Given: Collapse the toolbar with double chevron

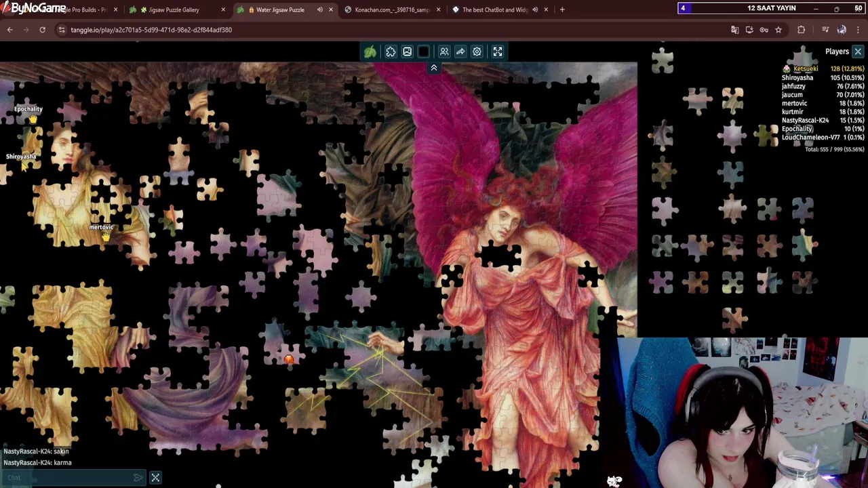Looking at the screenshot, I should (x=434, y=68).
